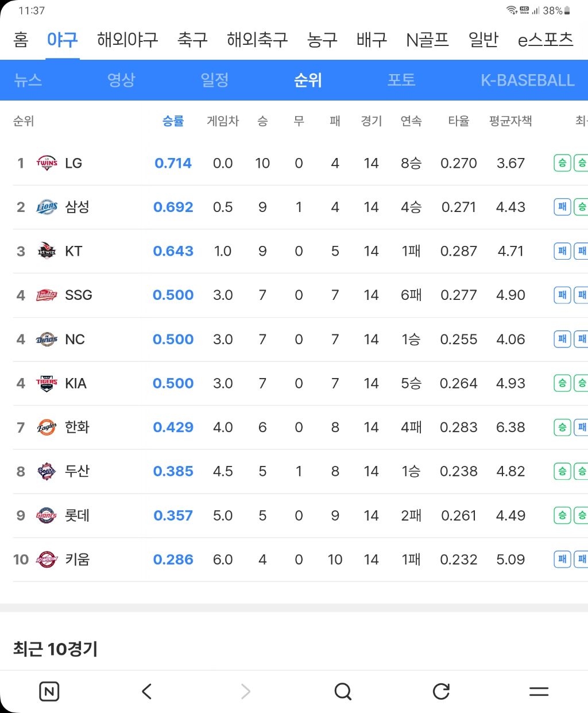Open SSG team name link
Screen dimensions: 588x713
[x=79, y=295]
